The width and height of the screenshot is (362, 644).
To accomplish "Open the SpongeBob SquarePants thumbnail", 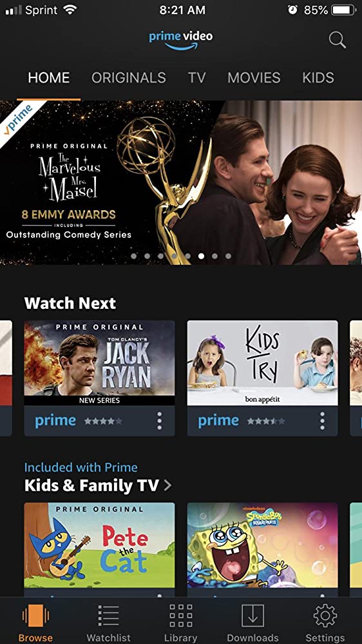I will (x=263, y=545).
